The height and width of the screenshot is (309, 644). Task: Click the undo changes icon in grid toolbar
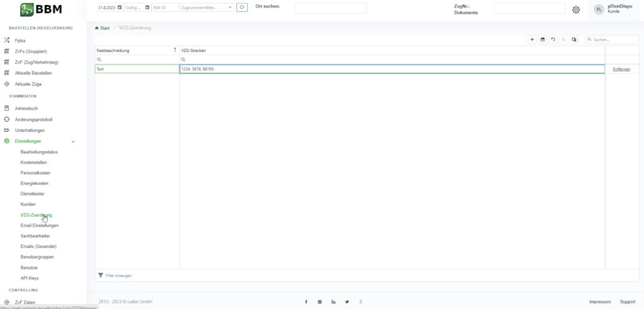click(553, 40)
